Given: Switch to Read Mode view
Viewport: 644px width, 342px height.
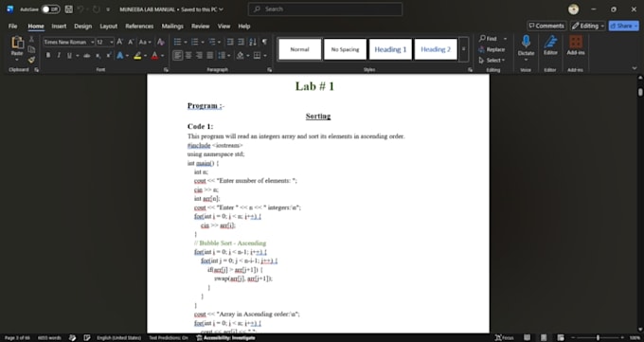Looking at the screenshot, I should (x=527, y=337).
